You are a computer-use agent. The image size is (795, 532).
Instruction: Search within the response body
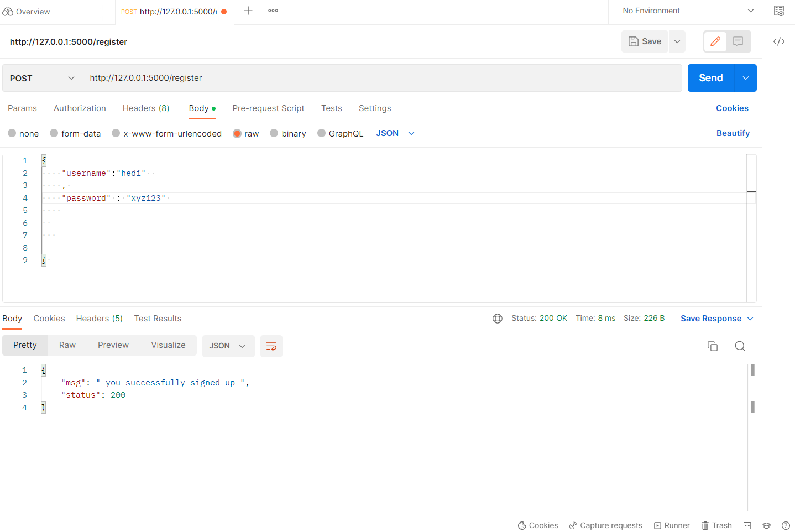click(740, 346)
